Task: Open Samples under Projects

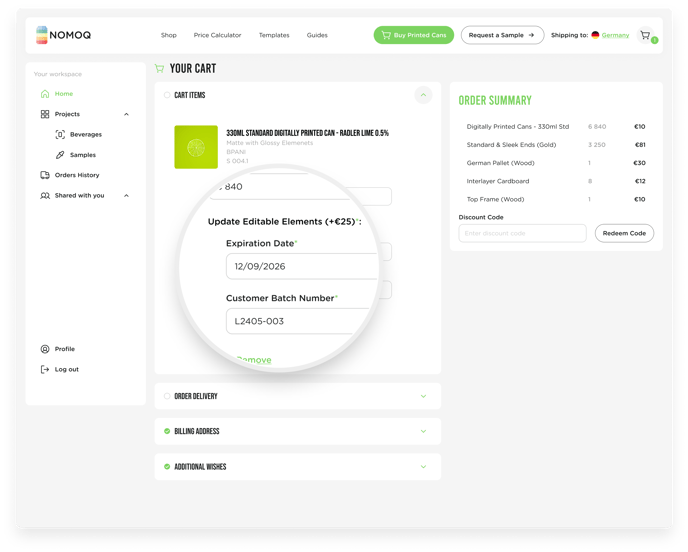Action: tap(82, 155)
